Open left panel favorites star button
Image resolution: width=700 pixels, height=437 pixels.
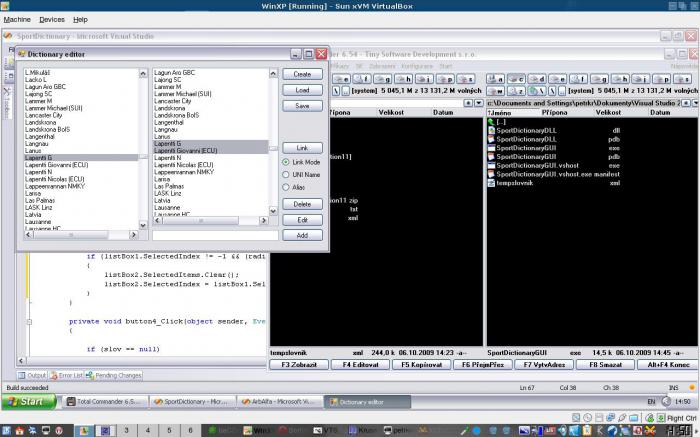coord(468,103)
